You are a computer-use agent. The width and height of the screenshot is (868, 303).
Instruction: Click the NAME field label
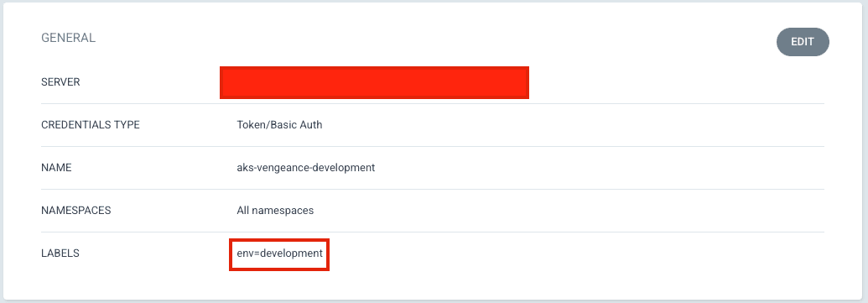(56, 167)
